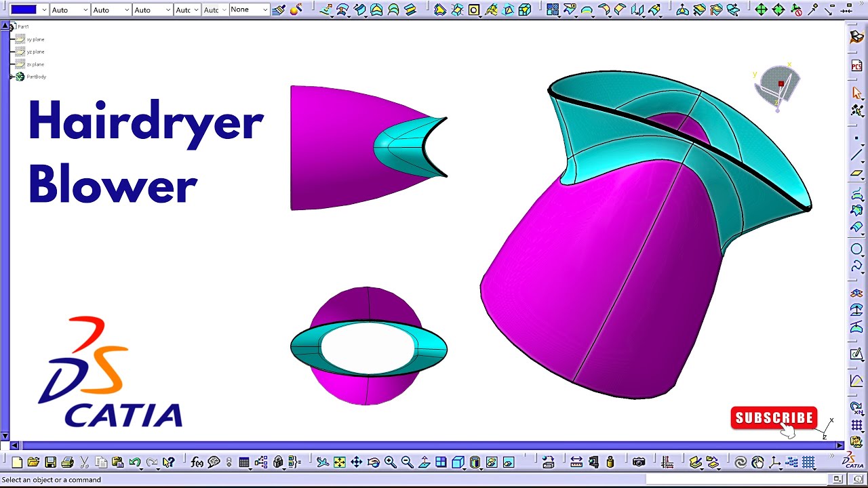Open the design table grid icon
The width and height of the screenshot is (868, 488).
coord(244,462)
